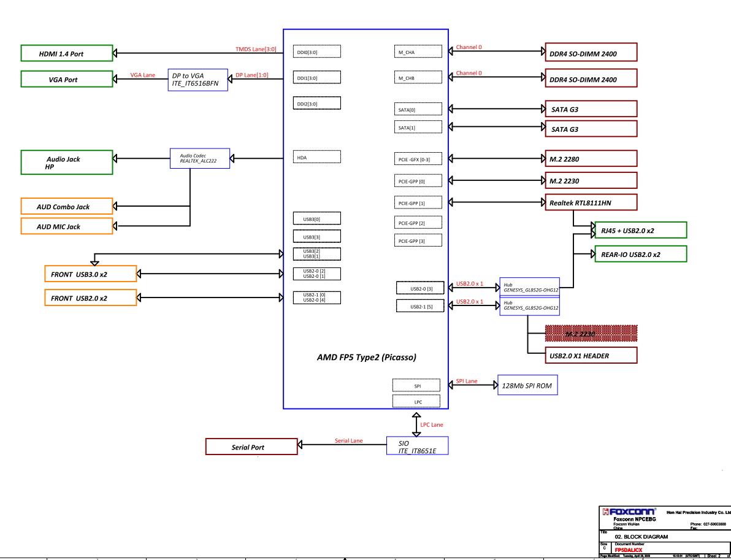This screenshot has height=560, width=731.
Task: Select the Serial Port block
Action: click(252, 447)
